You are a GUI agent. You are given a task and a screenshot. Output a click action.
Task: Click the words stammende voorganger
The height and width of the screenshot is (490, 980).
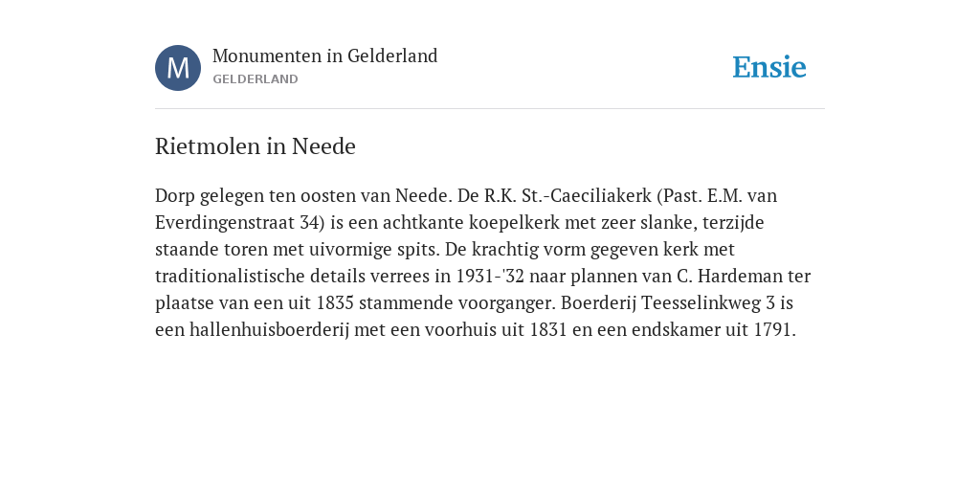tap(457, 303)
